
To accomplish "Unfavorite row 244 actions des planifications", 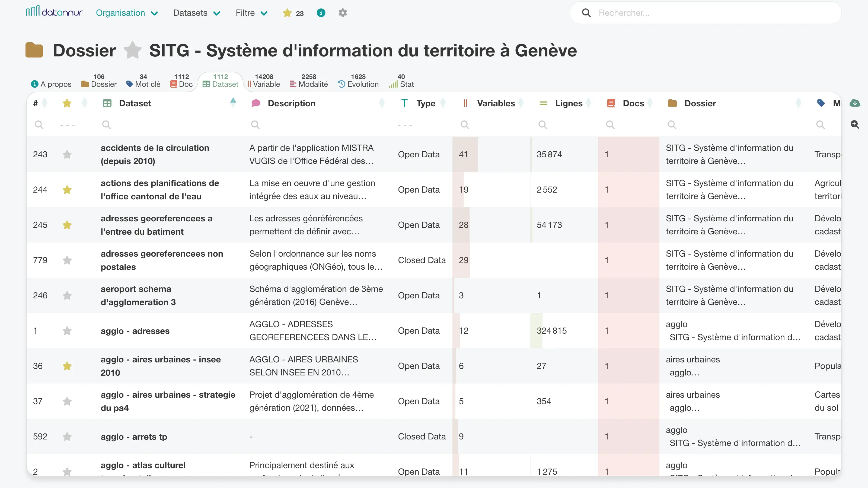I will (x=67, y=190).
